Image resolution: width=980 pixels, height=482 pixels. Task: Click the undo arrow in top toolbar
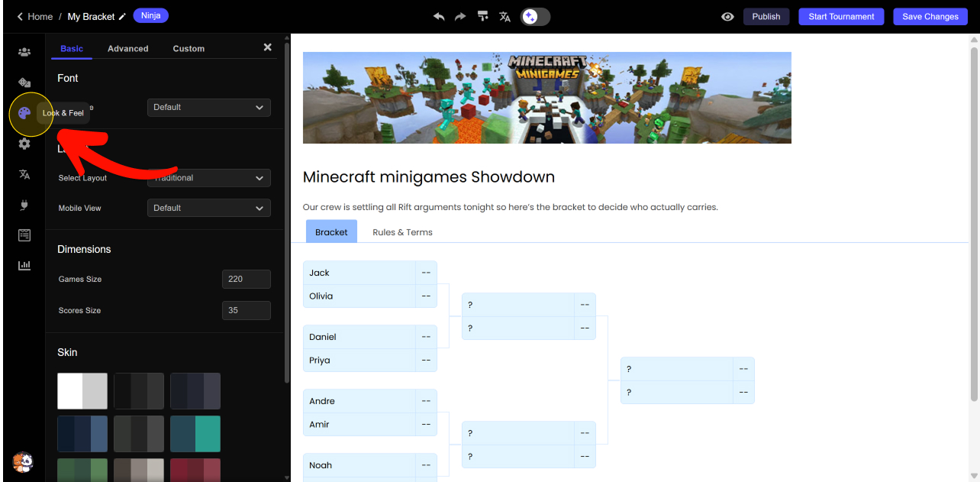point(439,16)
